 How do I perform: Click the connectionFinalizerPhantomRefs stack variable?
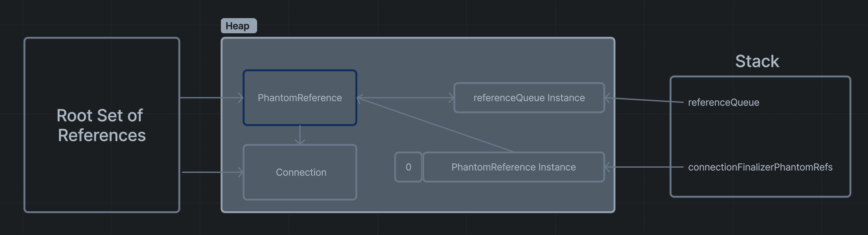[760, 167]
